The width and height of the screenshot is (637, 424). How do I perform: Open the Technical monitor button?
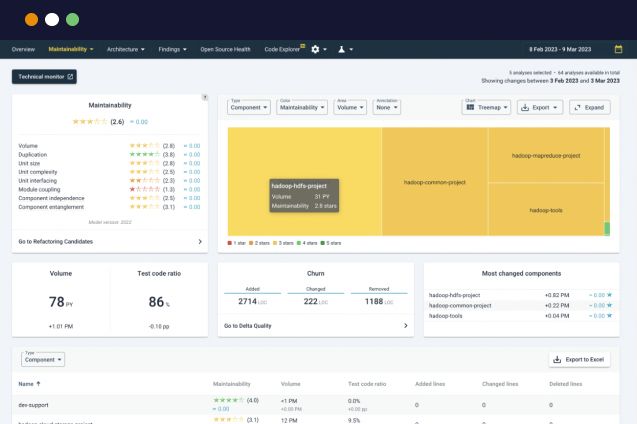click(44, 77)
